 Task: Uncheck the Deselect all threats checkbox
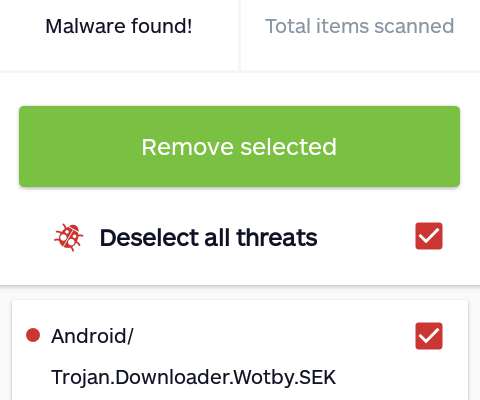pyautogui.click(x=429, y=236)
